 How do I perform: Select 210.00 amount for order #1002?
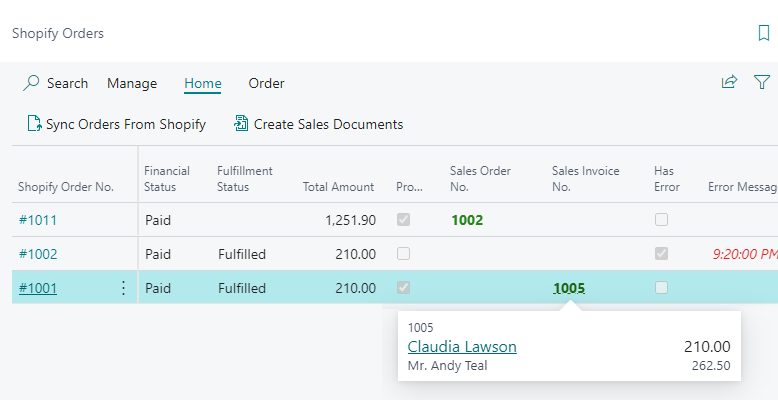[x=355, y=254]
